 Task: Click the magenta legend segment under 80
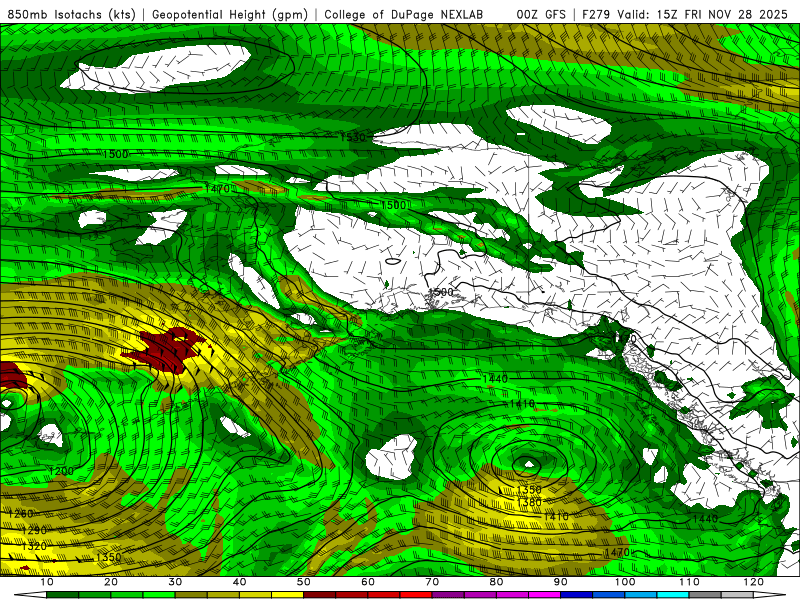(512, 595)
